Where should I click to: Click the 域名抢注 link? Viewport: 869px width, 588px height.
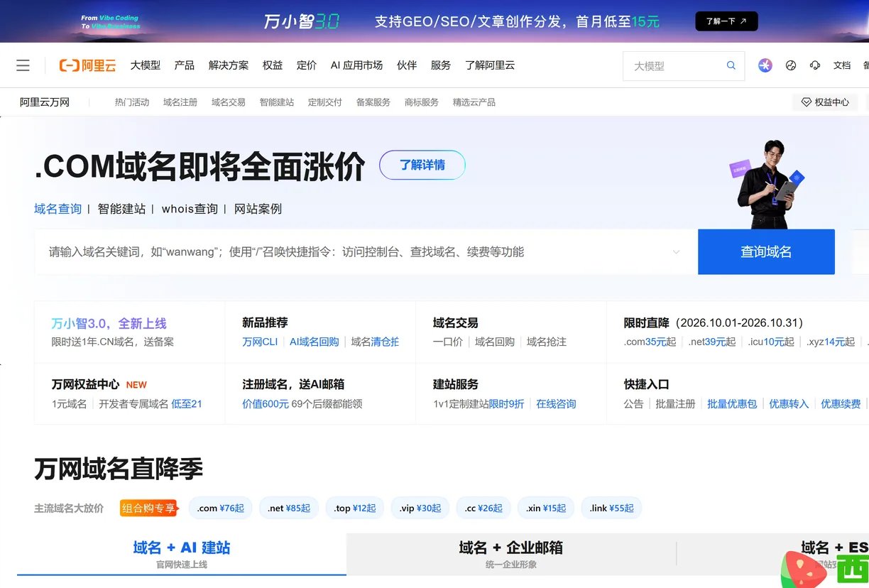point(547,342)
